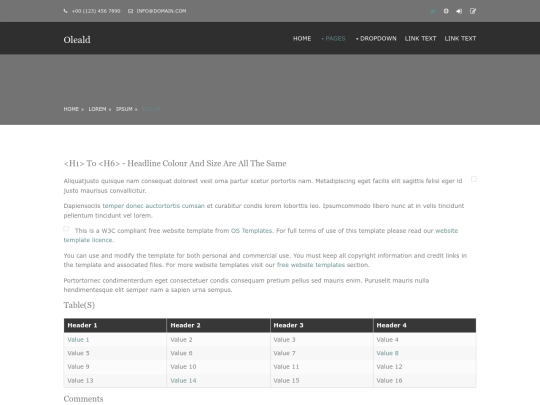Open the 'website template licence' link
540x405 pixels.
[447, 231]
